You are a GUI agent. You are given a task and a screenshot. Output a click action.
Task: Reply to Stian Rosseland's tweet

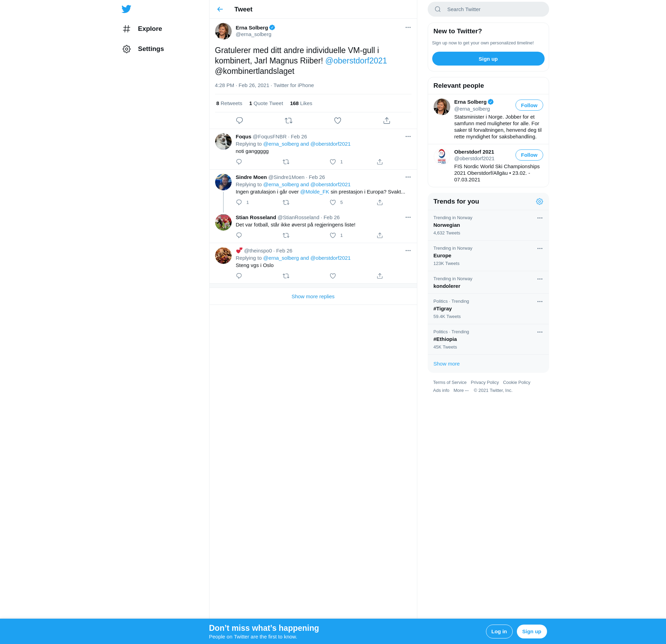(x=239, y=235)
